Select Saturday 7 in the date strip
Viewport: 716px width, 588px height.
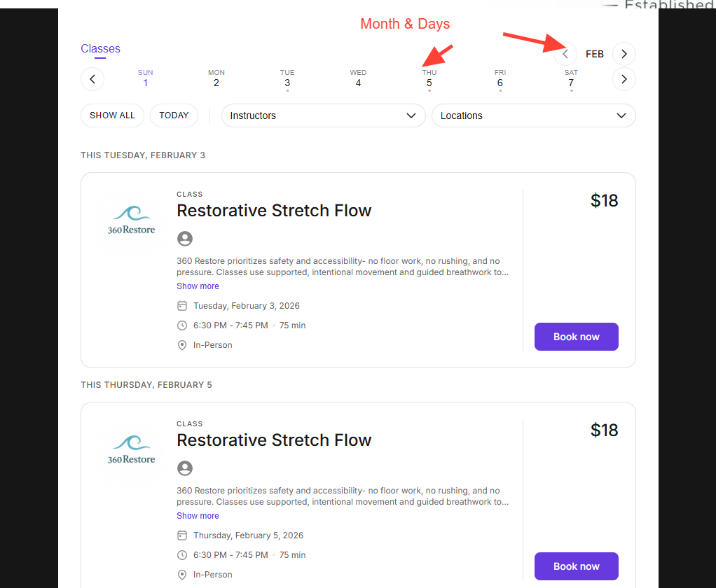tap(571, 78)
